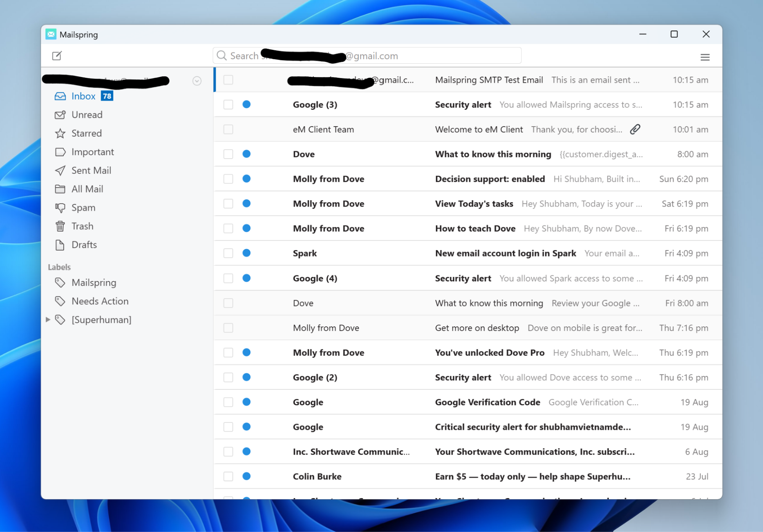This screenshot has height=532, width=763.
Task: Click the Mailspring label tag icon
Action: point(60,283)
